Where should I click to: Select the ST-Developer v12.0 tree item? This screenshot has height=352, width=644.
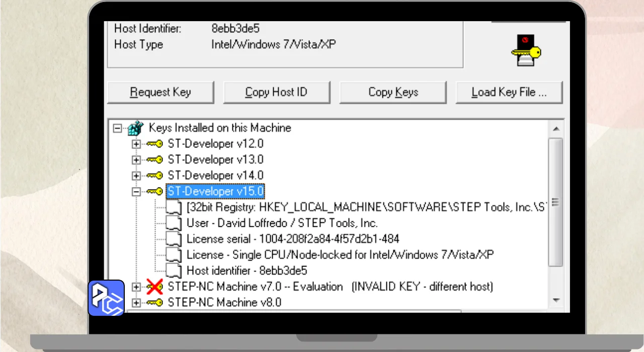pyautogui.click(x=215, y=144)
